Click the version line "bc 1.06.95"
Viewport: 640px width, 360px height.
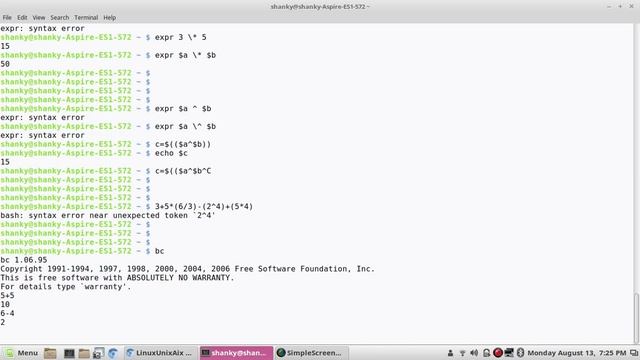point(24,260)
